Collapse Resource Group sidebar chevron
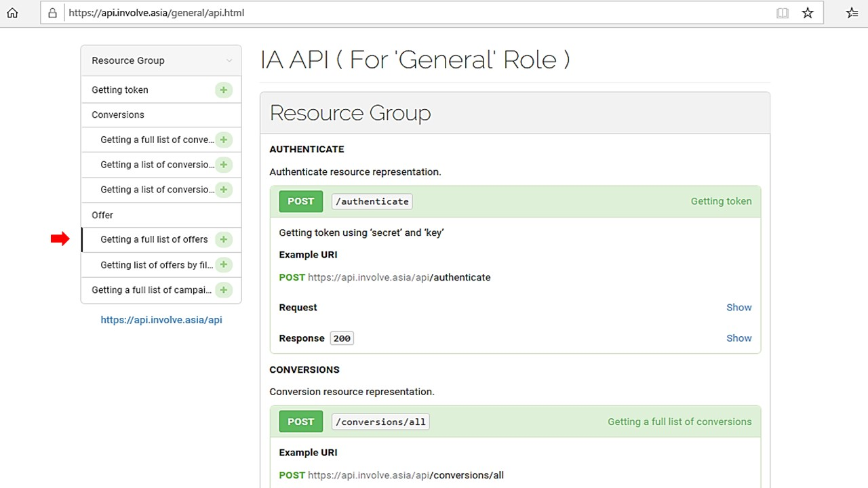The height and width of the screenshot is (488, 868). pos(229,60)
